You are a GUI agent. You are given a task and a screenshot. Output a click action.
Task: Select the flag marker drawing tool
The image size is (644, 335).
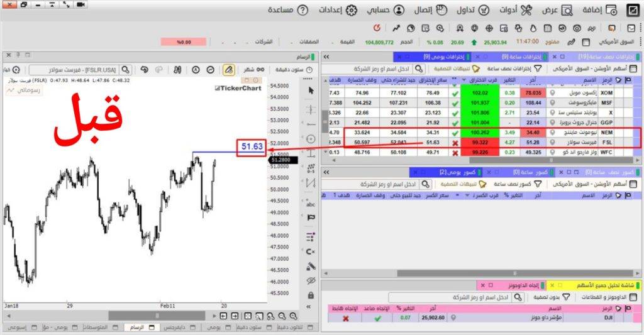coord(311,217)
